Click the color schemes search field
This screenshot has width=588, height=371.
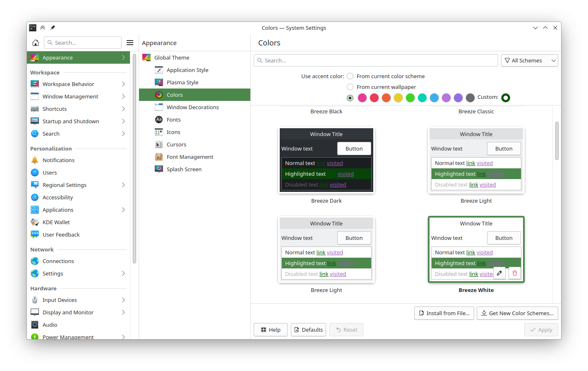(x=376, y=60)
